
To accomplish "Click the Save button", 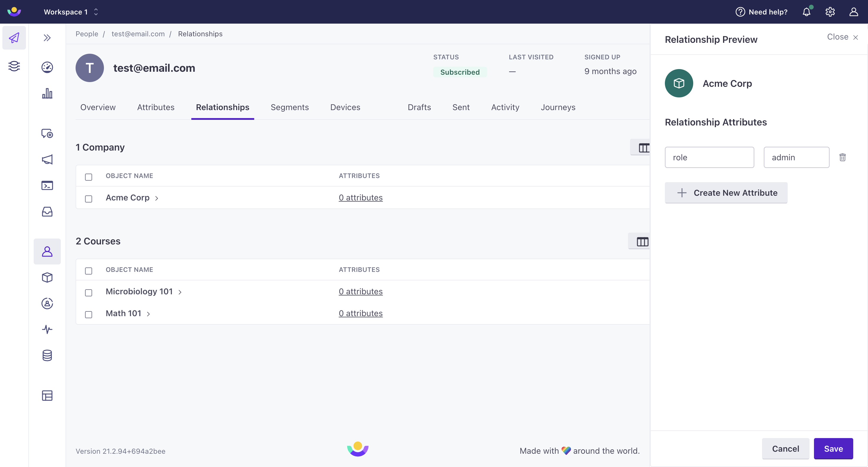I will pyautogui.click(x=833, y=449).
